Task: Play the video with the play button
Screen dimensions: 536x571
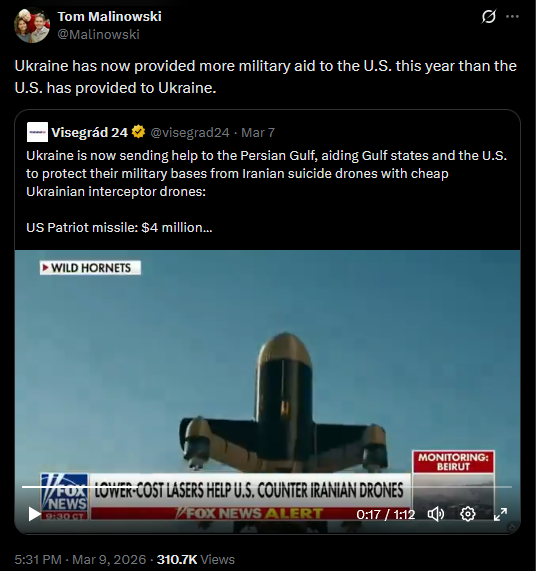Action: (34, 514)
